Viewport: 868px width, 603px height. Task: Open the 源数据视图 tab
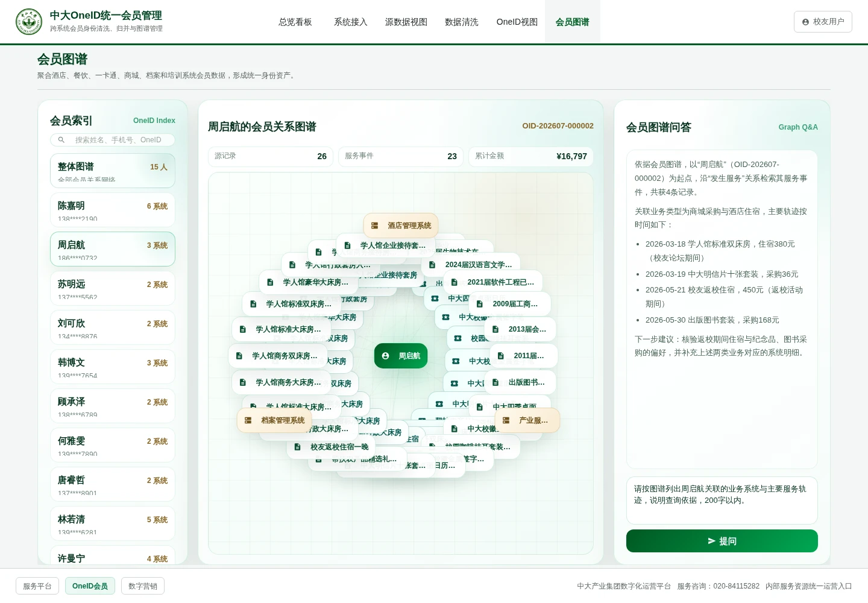(406, 22)
